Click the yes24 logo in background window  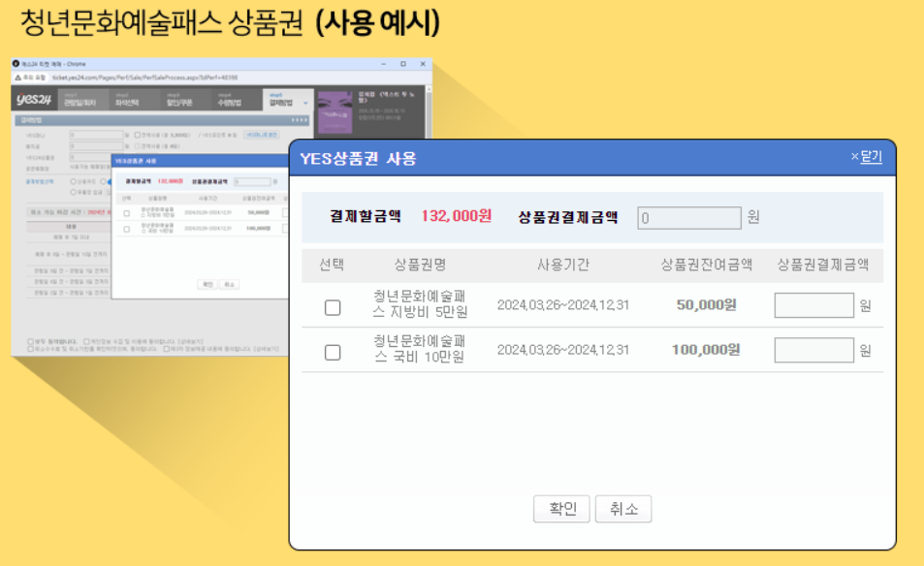[34, 99]
